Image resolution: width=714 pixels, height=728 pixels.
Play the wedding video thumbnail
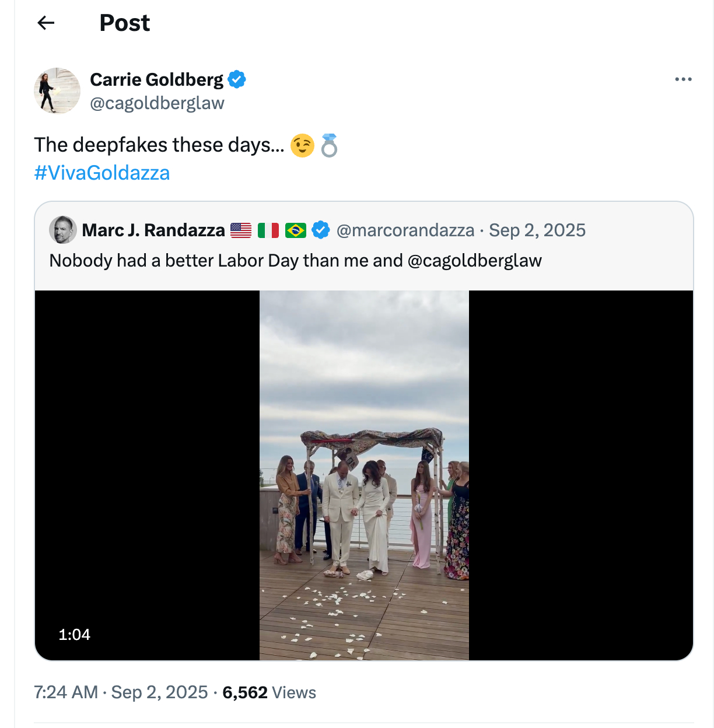[x=364, y=475]
